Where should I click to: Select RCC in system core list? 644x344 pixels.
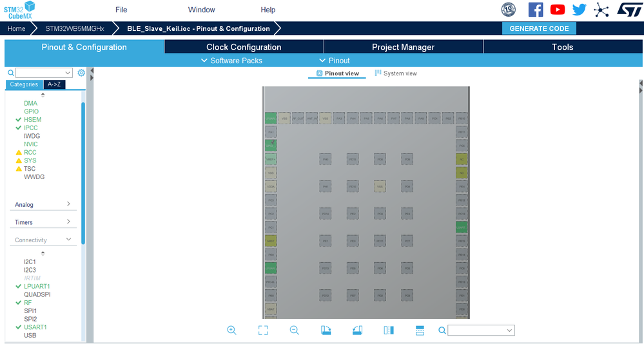point(30,152)
